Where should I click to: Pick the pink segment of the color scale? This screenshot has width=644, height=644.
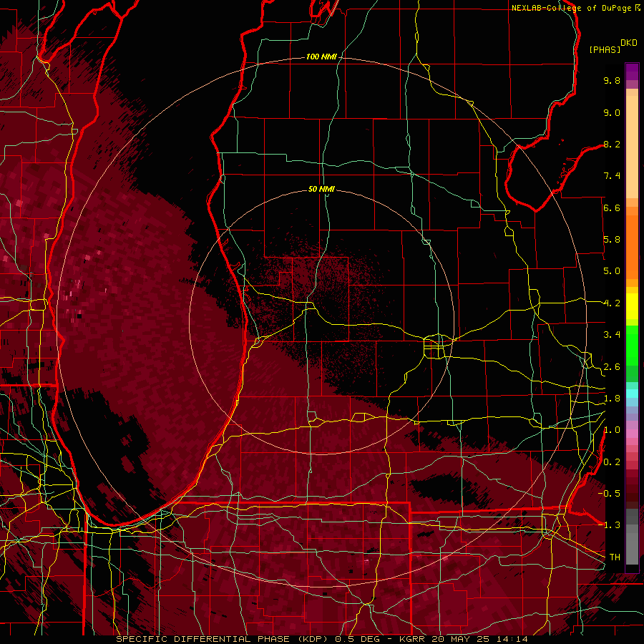pos(632,434)
